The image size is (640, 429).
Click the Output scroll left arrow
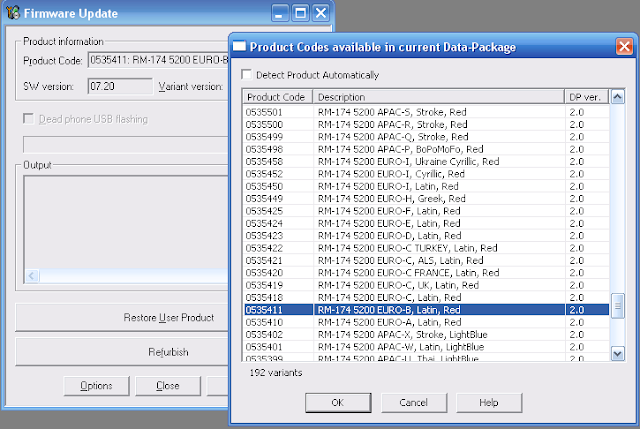(x=32, y=276)
